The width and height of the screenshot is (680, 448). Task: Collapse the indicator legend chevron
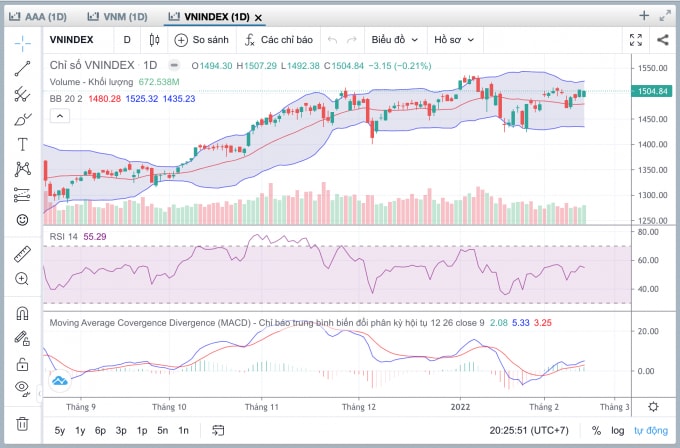pyautogui.click(x=60, y=116)
